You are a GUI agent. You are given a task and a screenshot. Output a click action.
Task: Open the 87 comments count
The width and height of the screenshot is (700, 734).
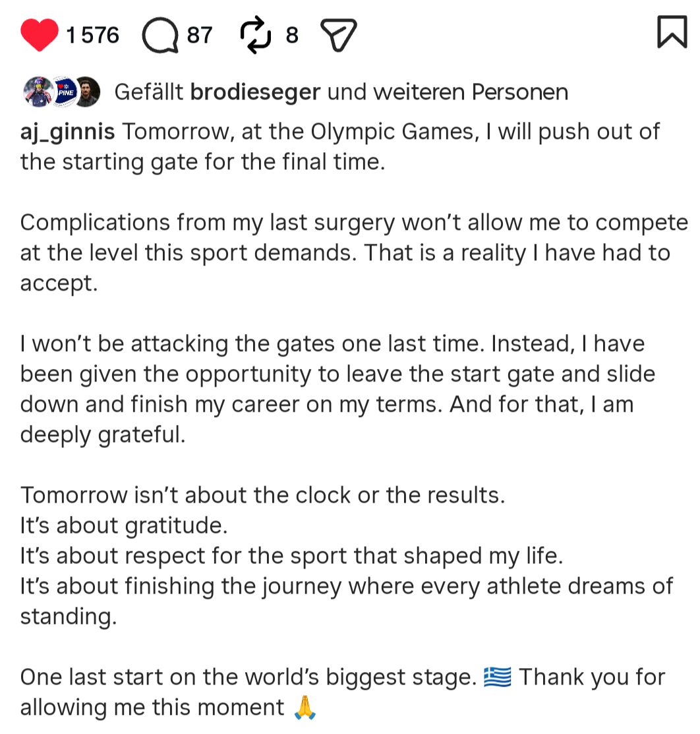[200, 35]
